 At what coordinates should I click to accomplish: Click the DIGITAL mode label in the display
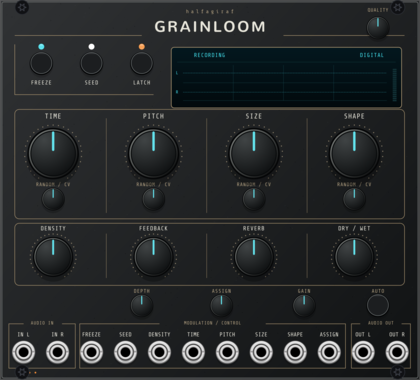[372, 55]
